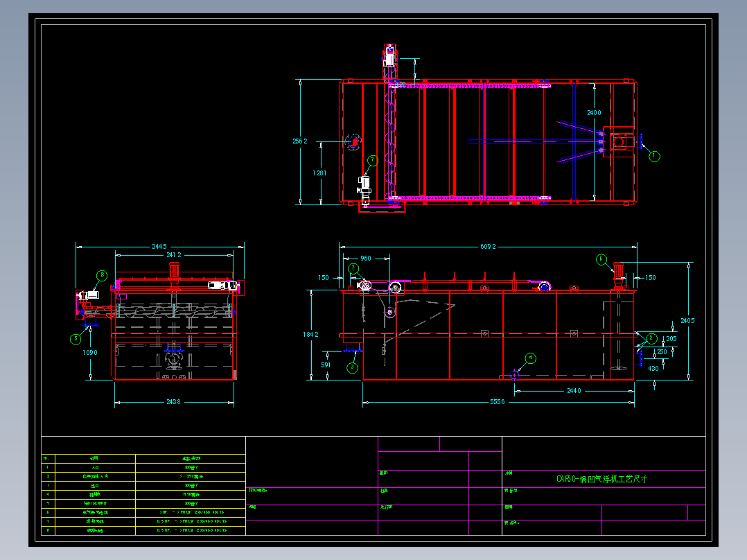The height and width of the screenshot is (560, 747).
Task: Click the 6092 overall length dimension
Action: click(488, 247)
